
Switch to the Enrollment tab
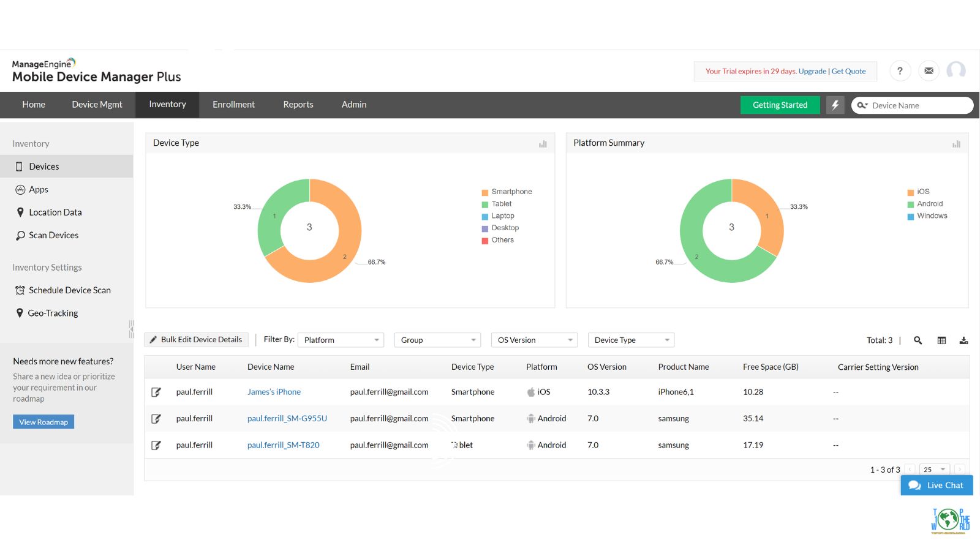233,105
